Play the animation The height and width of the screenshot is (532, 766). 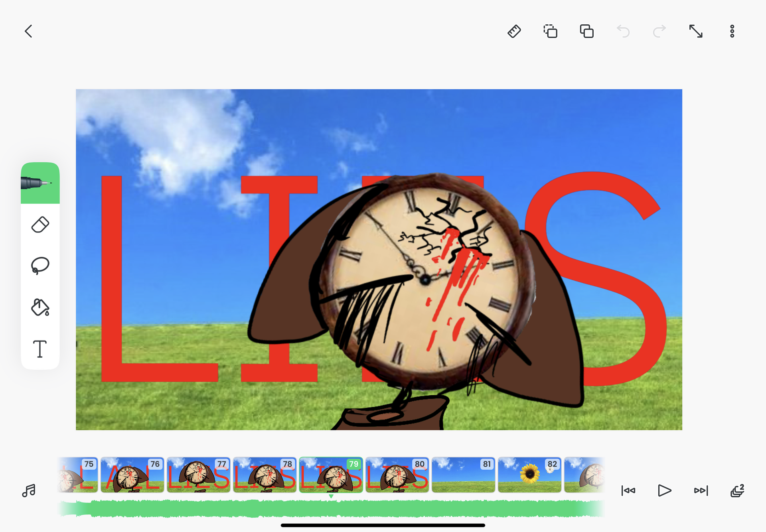(664, 491)
